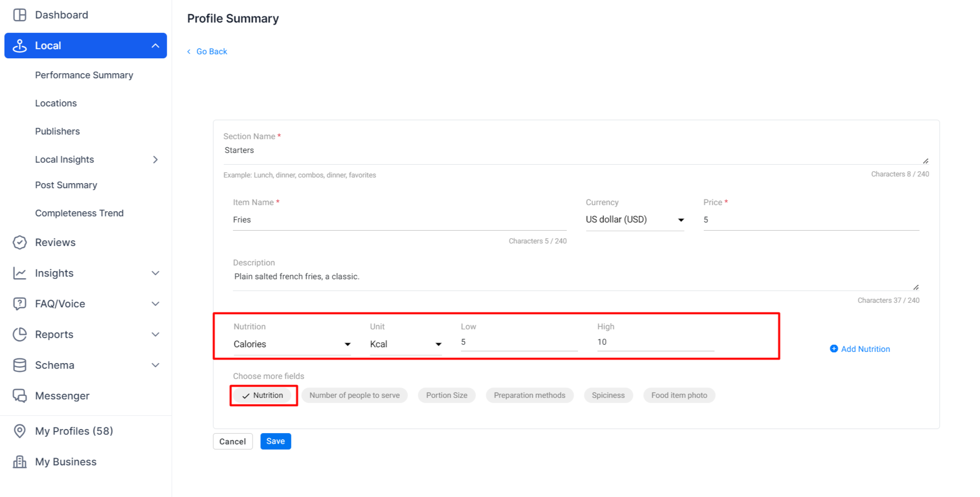Expand the FAQ/Voice menu chevron

(x=155, y=304)
